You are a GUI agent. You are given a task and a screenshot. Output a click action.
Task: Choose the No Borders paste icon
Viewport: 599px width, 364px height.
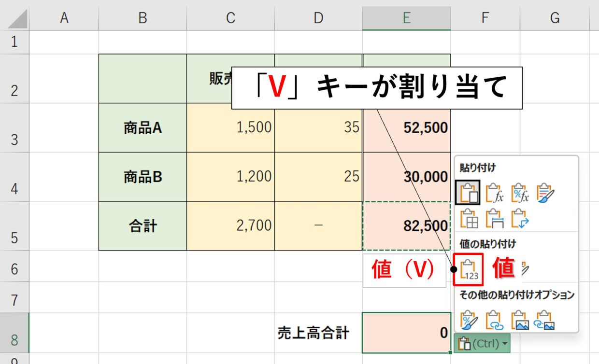pos(467,218)
